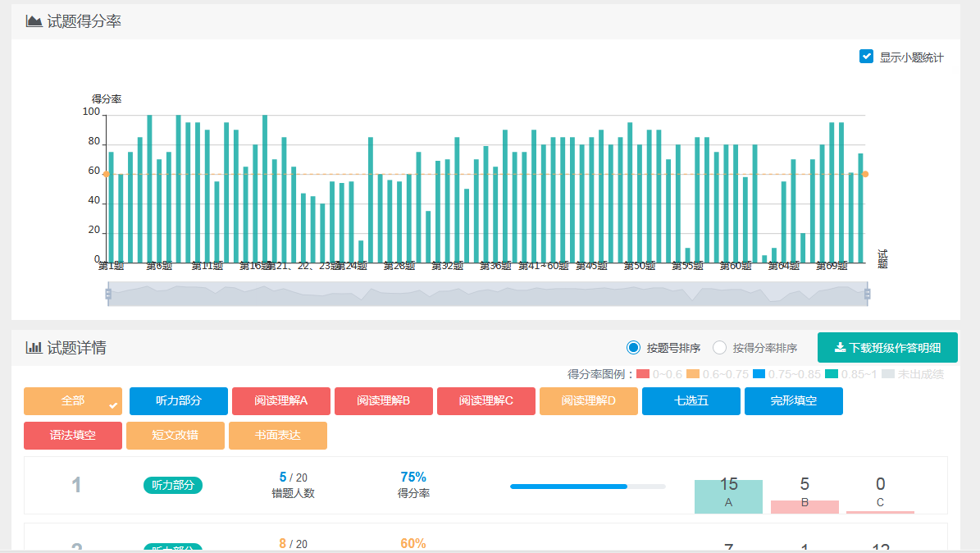Click the bar chart icon beside 试题详情

34,348
